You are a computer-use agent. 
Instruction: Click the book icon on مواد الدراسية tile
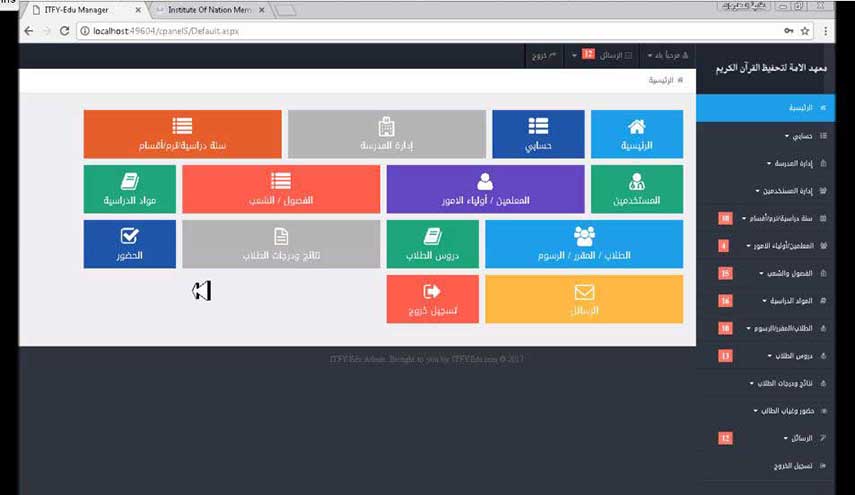[x=129, y=182]
